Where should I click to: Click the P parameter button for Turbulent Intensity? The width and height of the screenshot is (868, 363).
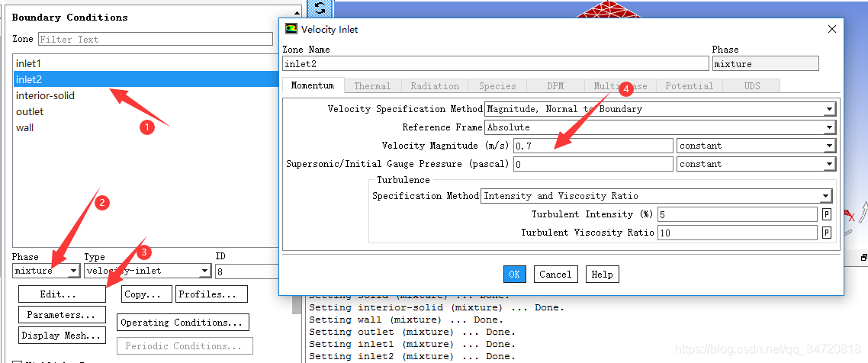(x=827, y=215)
